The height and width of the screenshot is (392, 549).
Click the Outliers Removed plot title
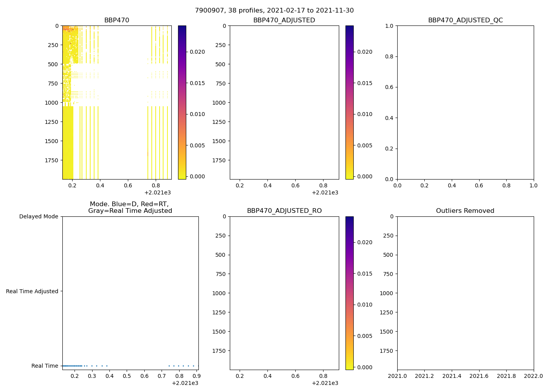(465, 211)
